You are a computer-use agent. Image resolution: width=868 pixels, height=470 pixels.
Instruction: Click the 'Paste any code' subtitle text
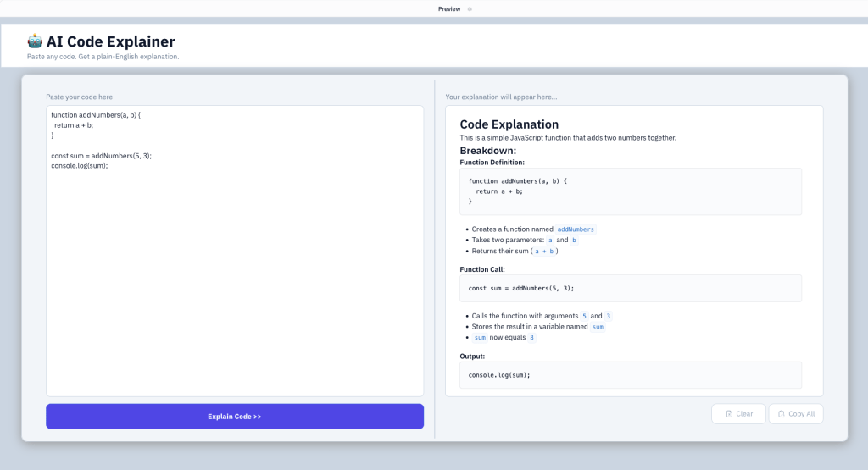(x=103, y=57)
